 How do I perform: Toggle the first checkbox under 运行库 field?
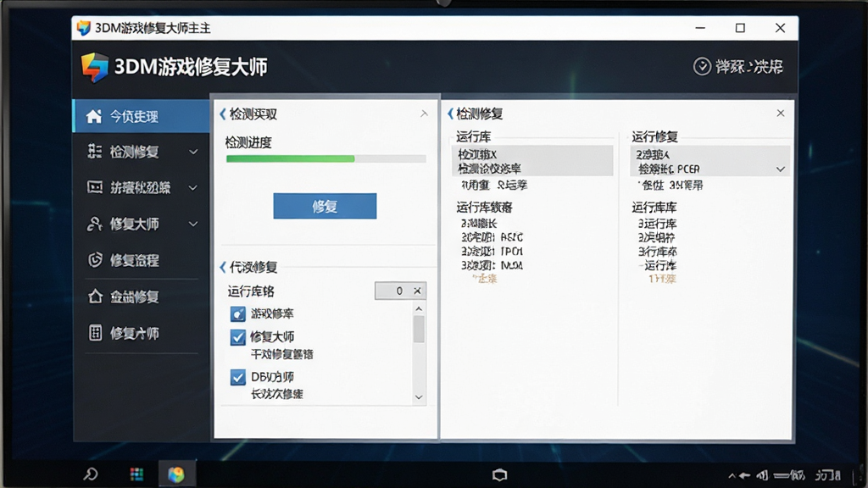[x=238, y=313]
